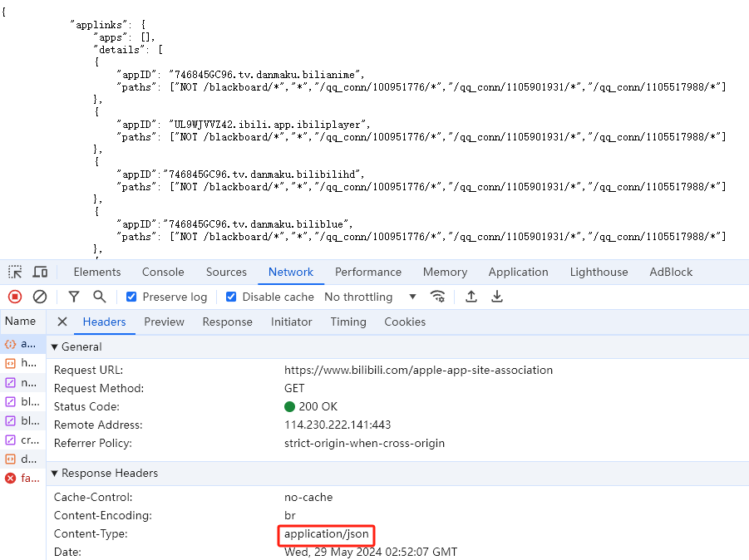
Task: Click appID tv.danmaku.bilianime line in JSON
Action: tap(240, 75)
